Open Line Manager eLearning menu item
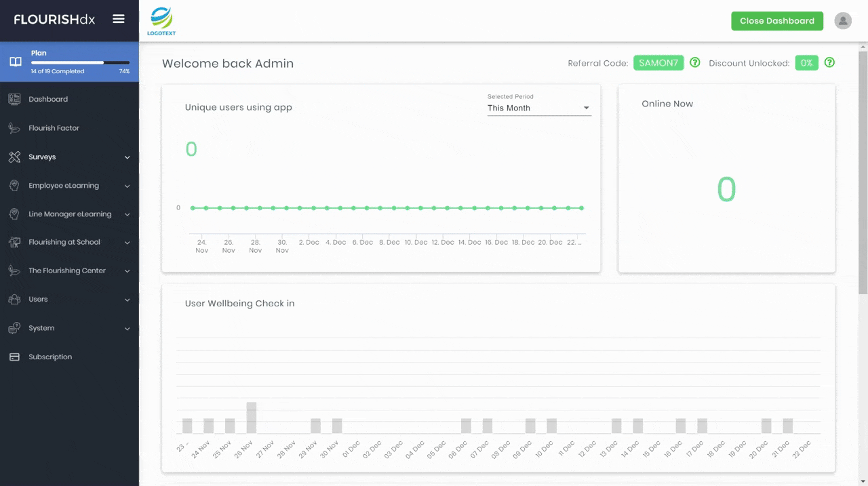Image resolution: width=868 pixels, height=486 pixels. click(69, 214)
